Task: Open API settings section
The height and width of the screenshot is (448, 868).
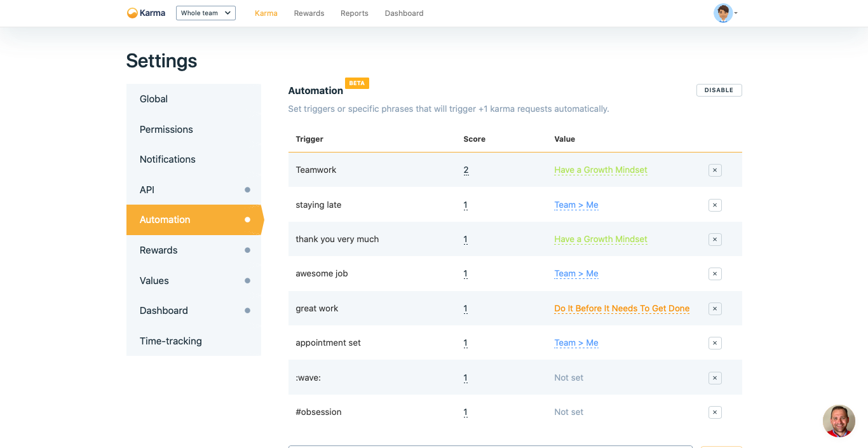Action: (194, 189)
